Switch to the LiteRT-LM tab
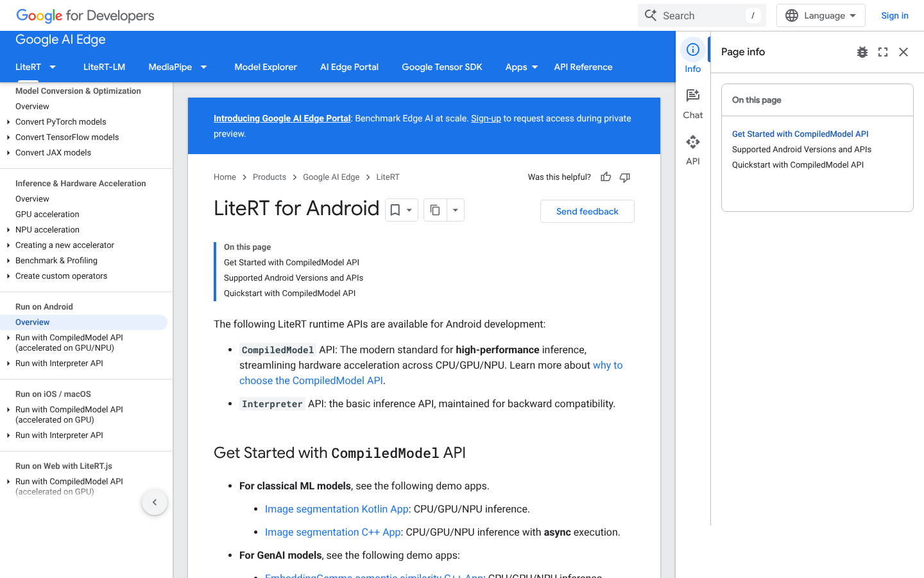Viewport: 924px width, 578px height. coord(104,67)
